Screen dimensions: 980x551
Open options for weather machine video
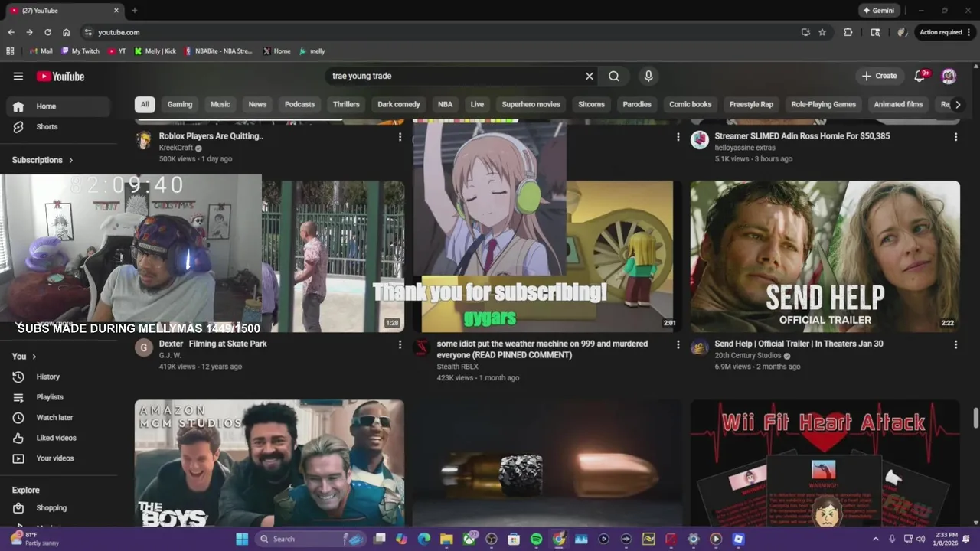[678, 345]
